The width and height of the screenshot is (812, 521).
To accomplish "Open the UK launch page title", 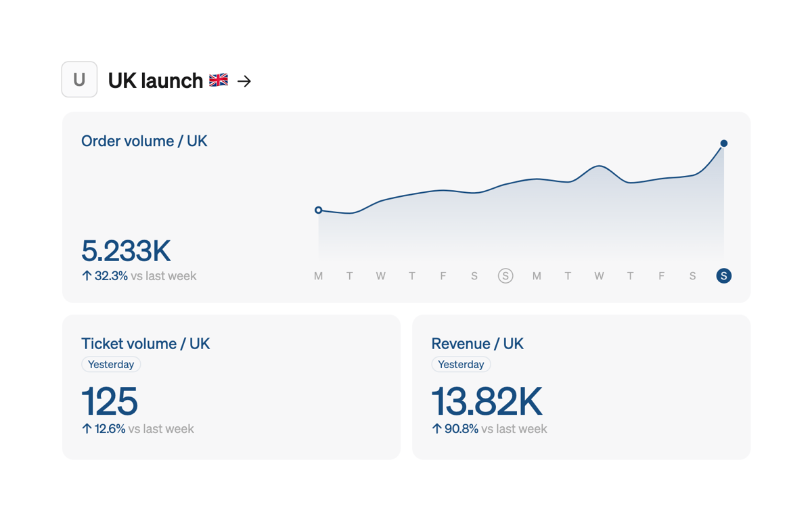I will click(155, 80).
